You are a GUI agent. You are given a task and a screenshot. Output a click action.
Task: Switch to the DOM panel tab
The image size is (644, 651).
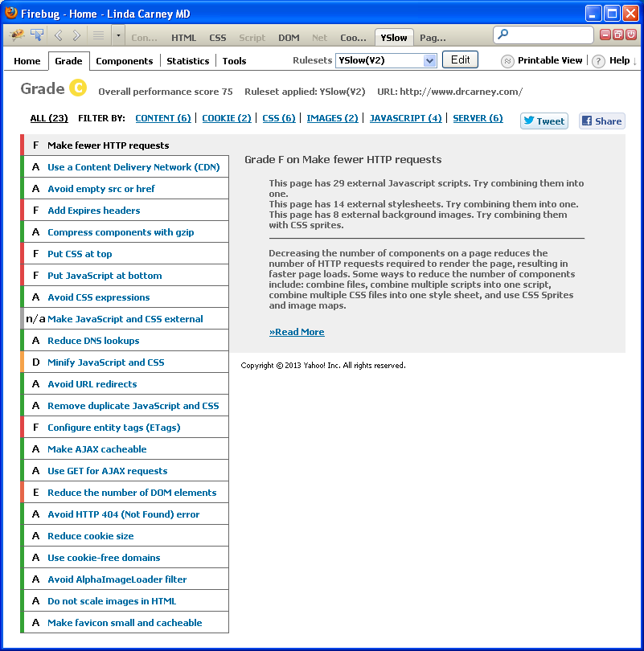(x=289, y=38)
